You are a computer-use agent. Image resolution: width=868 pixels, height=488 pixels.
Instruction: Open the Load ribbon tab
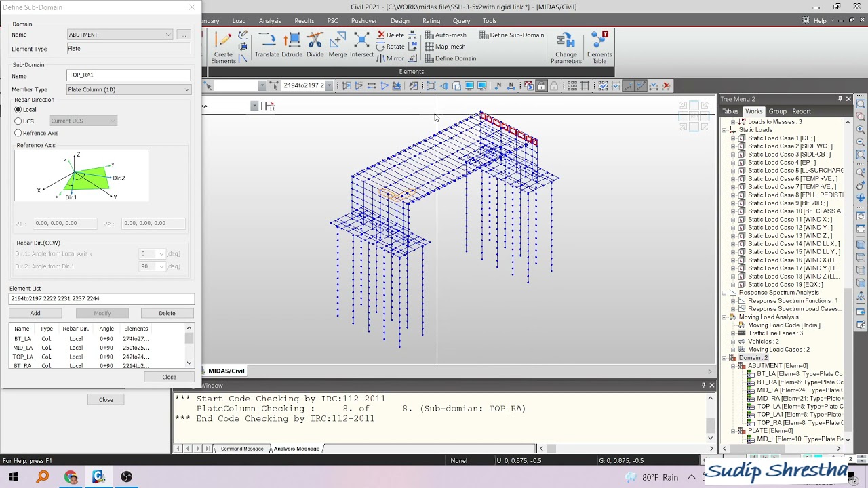click(x=239, y=21)
